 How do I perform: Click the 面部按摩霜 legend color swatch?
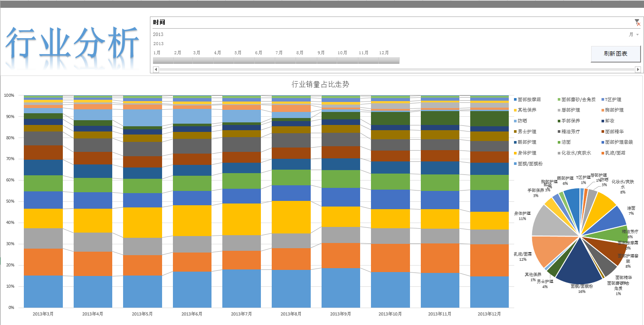tap(514, 99)
